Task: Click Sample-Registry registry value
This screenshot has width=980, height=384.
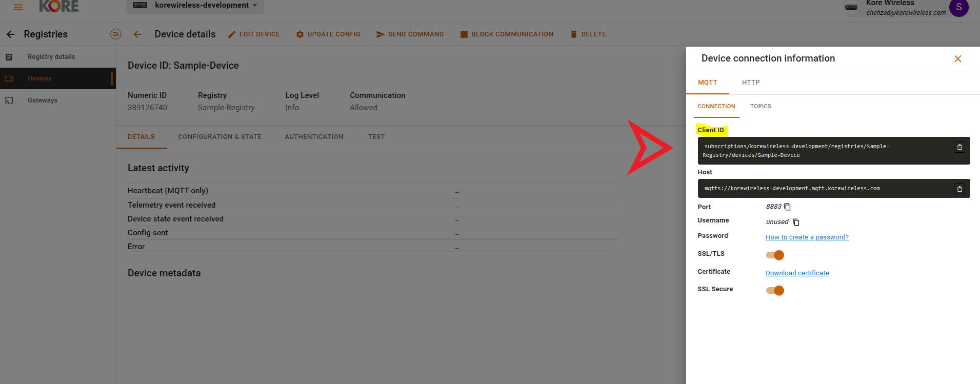Action: tap(226, 108)
